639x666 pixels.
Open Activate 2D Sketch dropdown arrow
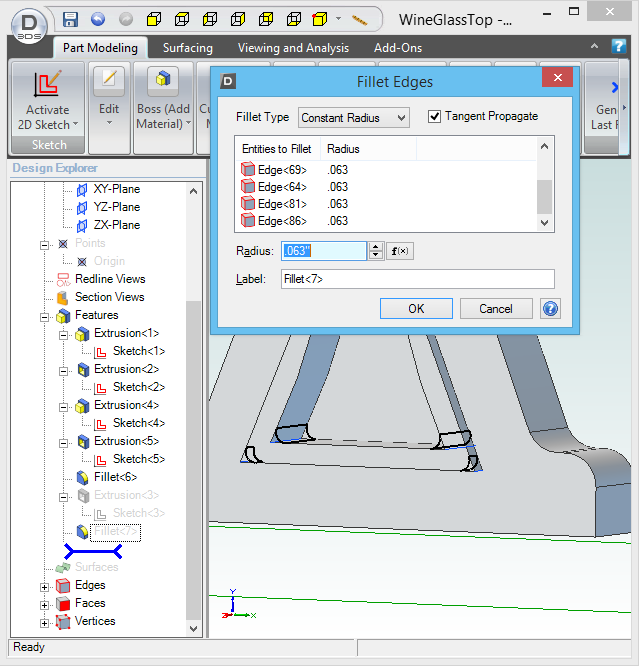76,124
